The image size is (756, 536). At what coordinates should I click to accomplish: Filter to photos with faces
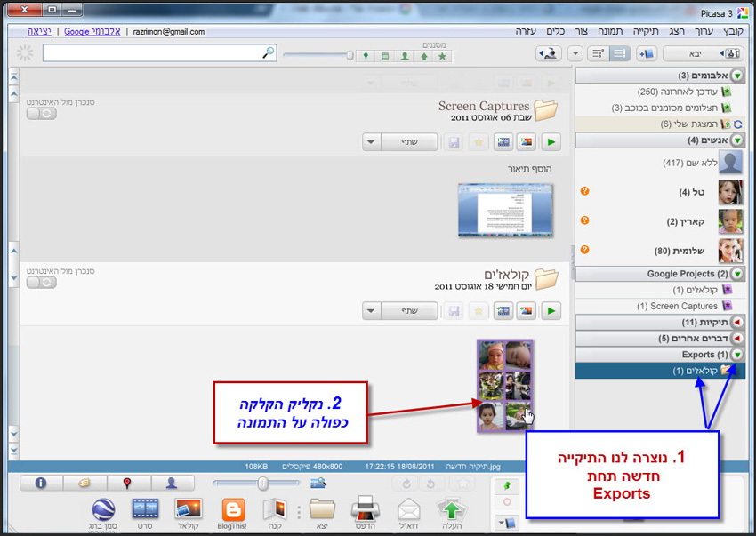click(405, 56)
